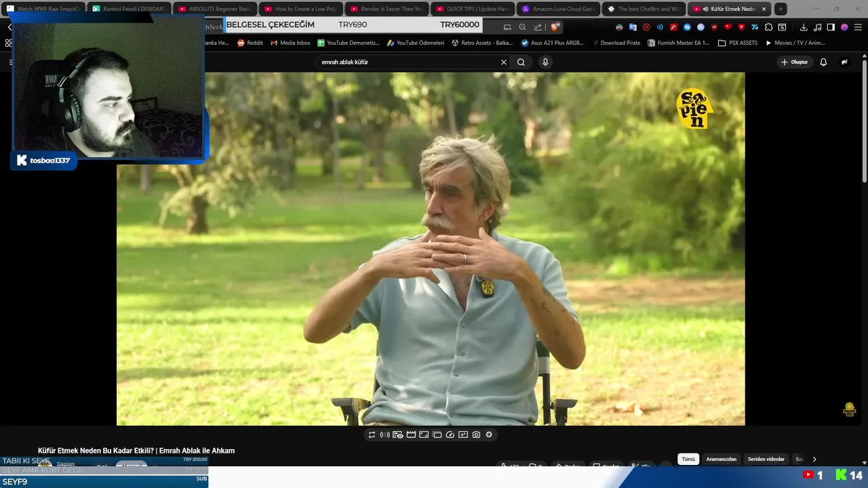Click the YouTube search magnifier button

[521, 62]
